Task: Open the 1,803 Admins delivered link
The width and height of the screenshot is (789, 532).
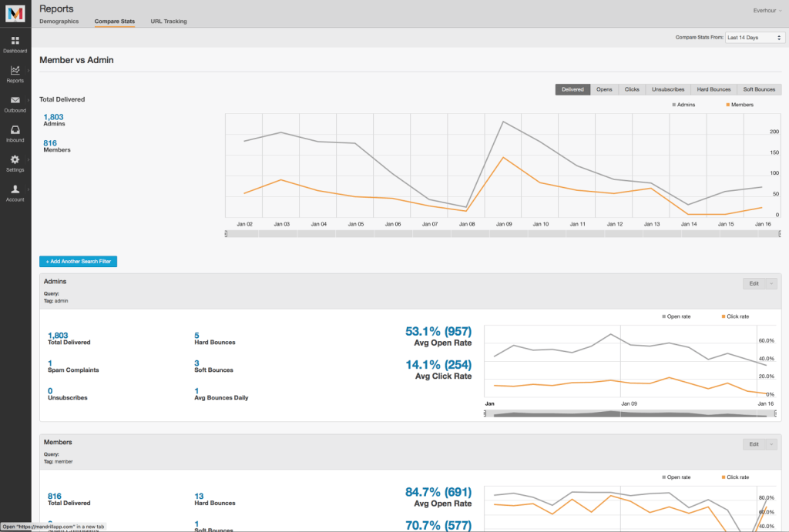Action: coord(53,117)
